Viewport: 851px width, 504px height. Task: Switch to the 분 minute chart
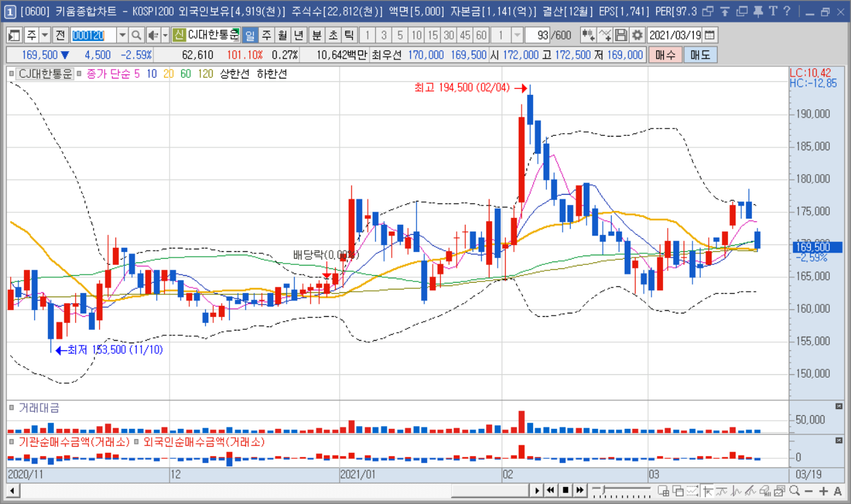[317, 36]
